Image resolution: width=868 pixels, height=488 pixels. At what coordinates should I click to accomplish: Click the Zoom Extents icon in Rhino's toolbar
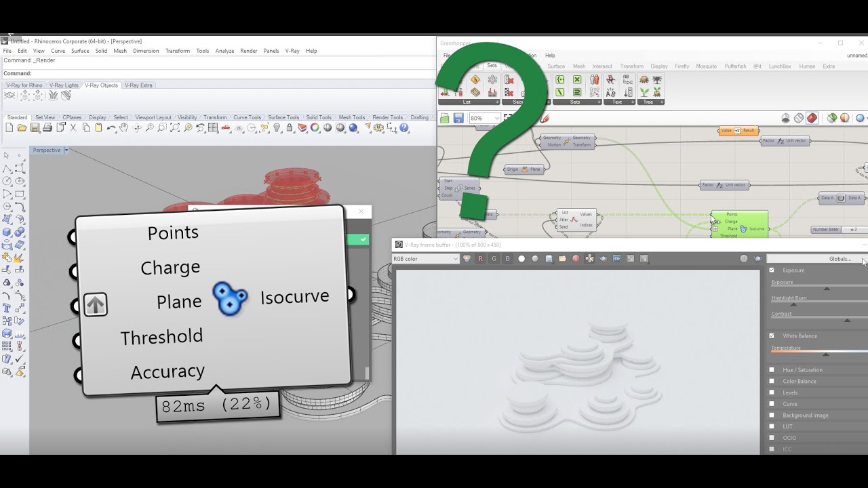point(175,127)
